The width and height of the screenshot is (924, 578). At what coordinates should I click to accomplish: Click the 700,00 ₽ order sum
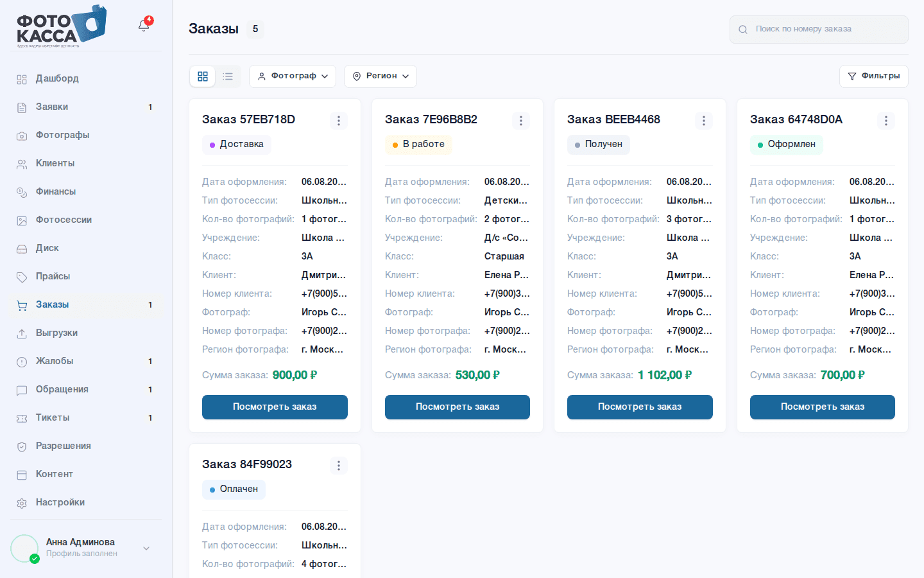point(843,375)
